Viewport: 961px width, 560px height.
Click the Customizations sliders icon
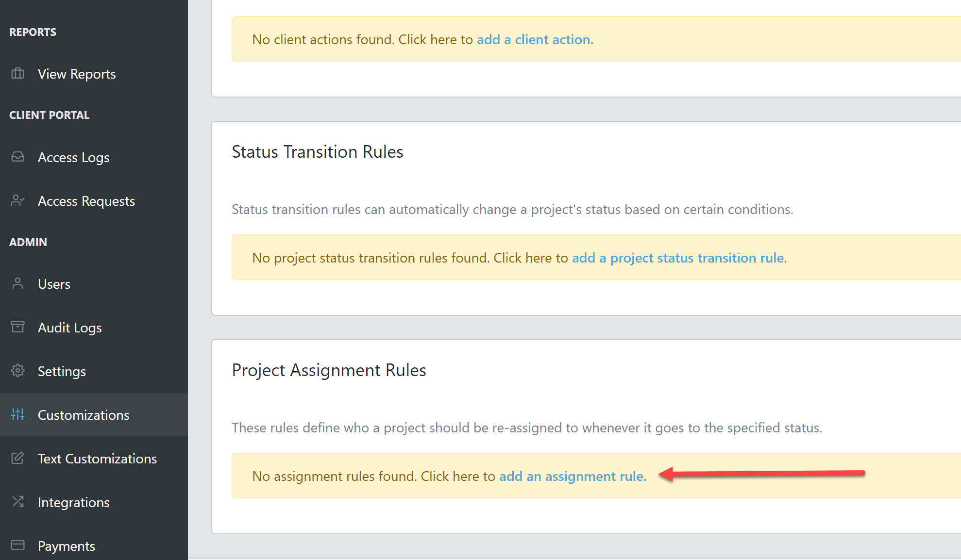click(17, 414)
